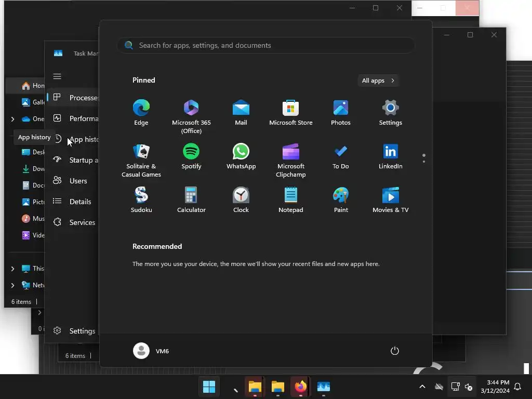Open Services tab in Task Manager
This screenshot has width=532, height=399.
coord(73,222)
